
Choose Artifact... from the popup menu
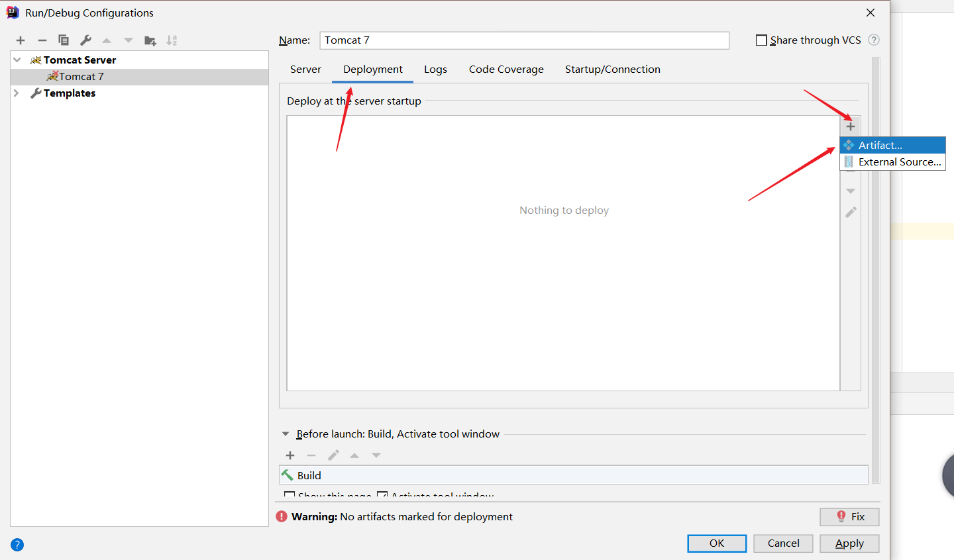click(892, 145)
